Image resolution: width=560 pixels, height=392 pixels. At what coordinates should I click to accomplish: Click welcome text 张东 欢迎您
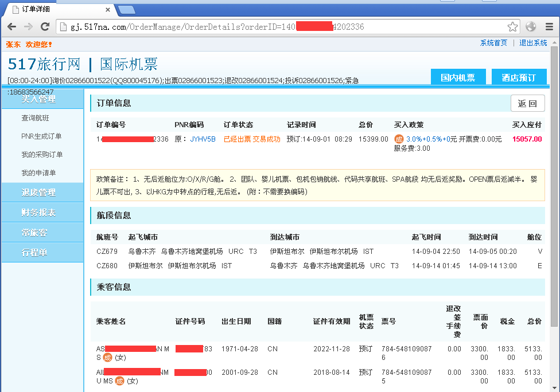click(x=29, y=44)
